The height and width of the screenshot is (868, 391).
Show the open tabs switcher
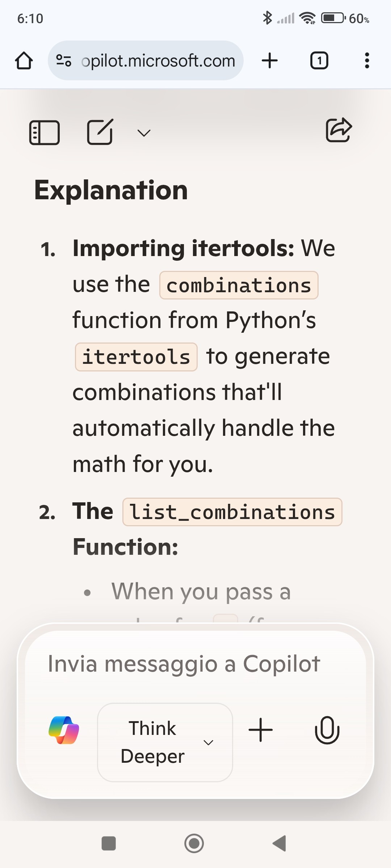[x=319, y=60]
